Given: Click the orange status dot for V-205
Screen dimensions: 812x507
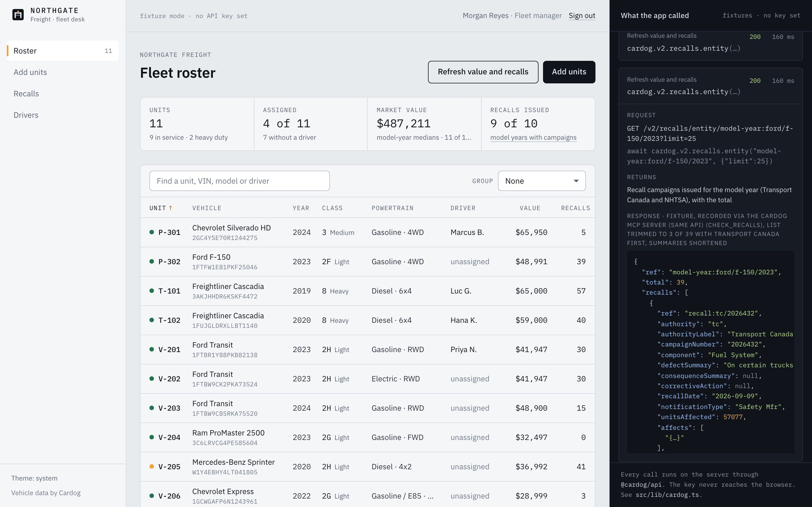Looking at the screenshot, I should [x=152, y=466].
